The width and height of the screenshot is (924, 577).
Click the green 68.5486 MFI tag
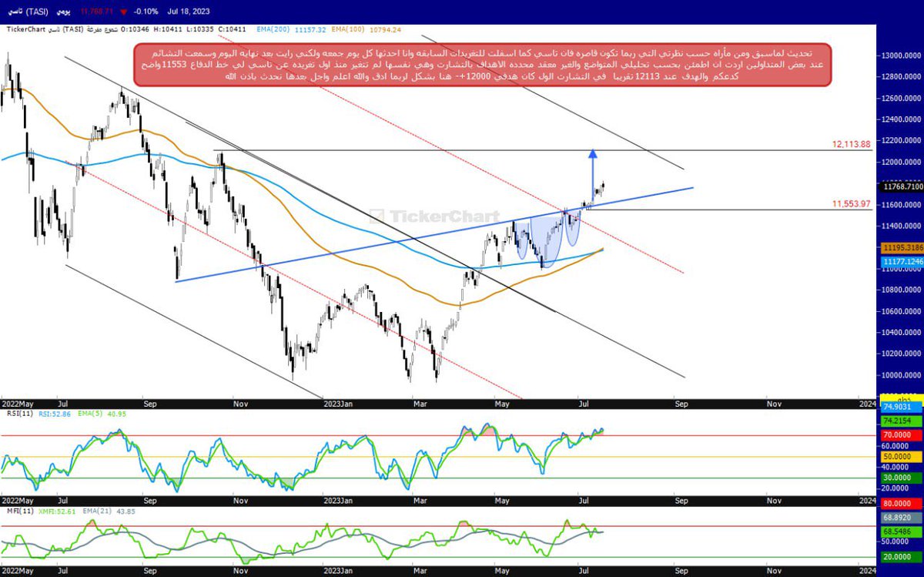pyautogui.click(x=900, y=532)
